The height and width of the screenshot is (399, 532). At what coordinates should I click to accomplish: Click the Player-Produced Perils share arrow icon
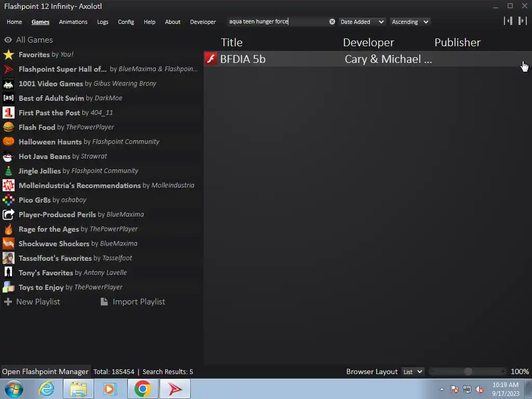(x=8, y=215)
